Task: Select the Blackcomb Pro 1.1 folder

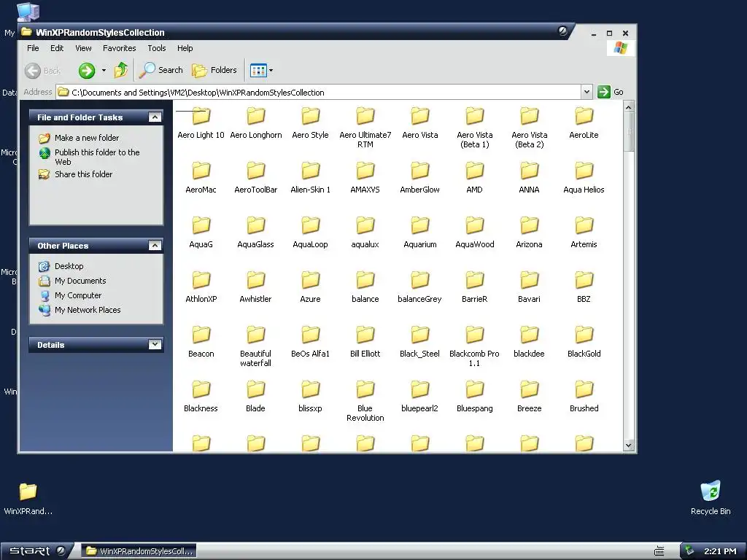Action: click(474, 346)
